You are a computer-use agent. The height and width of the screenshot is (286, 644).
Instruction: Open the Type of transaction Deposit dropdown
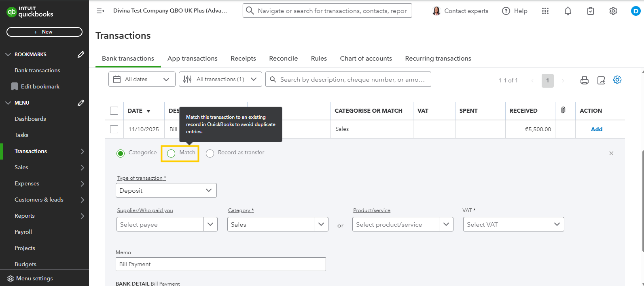tap(166, 191)
